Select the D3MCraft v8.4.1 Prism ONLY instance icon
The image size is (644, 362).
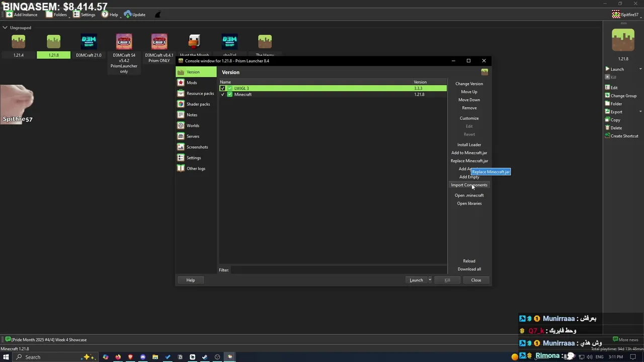pyautogui.click(x=159, y=42)
